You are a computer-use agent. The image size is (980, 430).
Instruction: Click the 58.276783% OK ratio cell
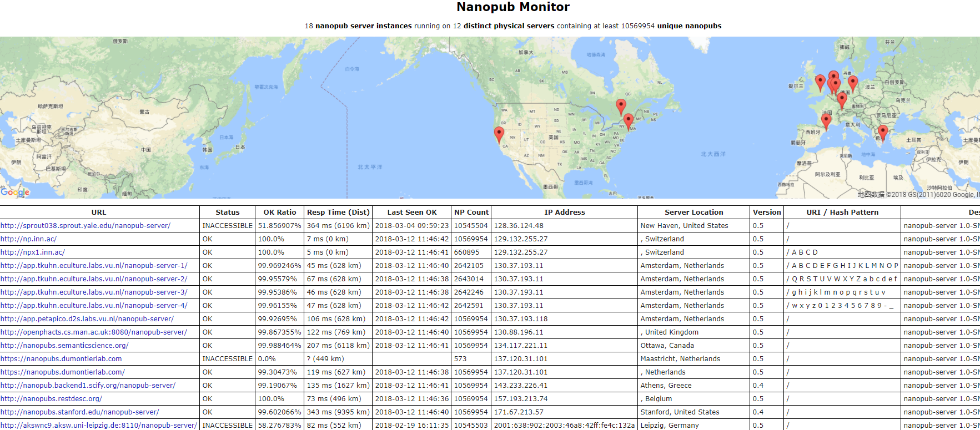(280, 425)
